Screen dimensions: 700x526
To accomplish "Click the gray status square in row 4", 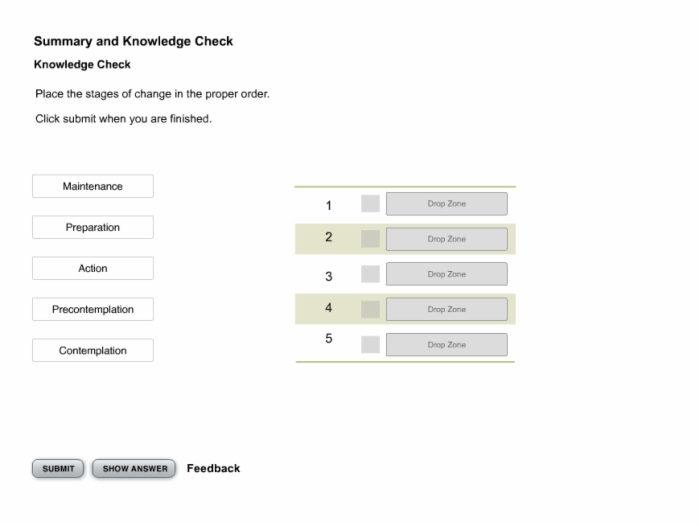I will 371,309.
